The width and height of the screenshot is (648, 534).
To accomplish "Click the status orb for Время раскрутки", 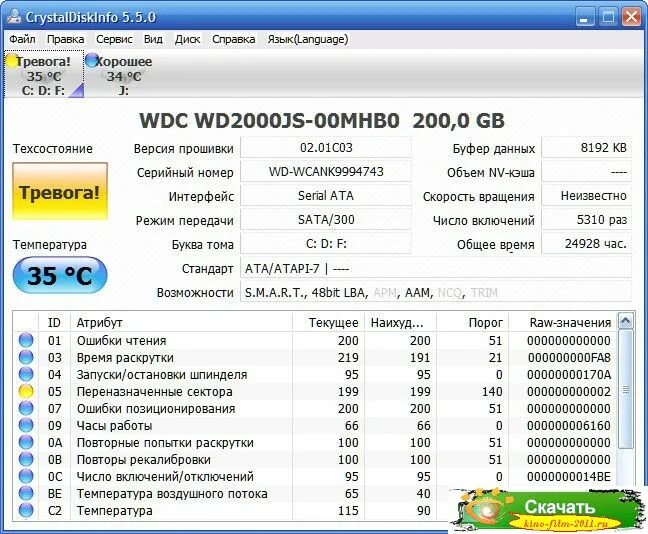I will pyautogui.click(x=26, y=357).
